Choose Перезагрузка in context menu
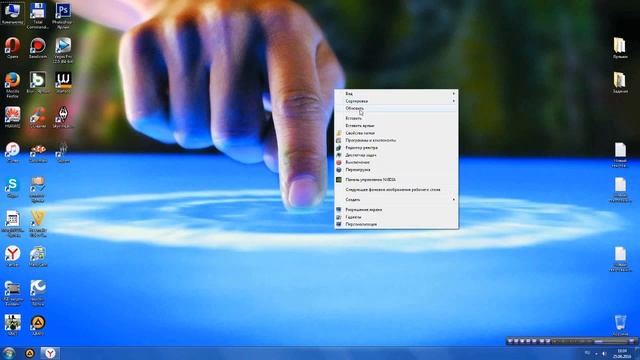 coord(396,170)
